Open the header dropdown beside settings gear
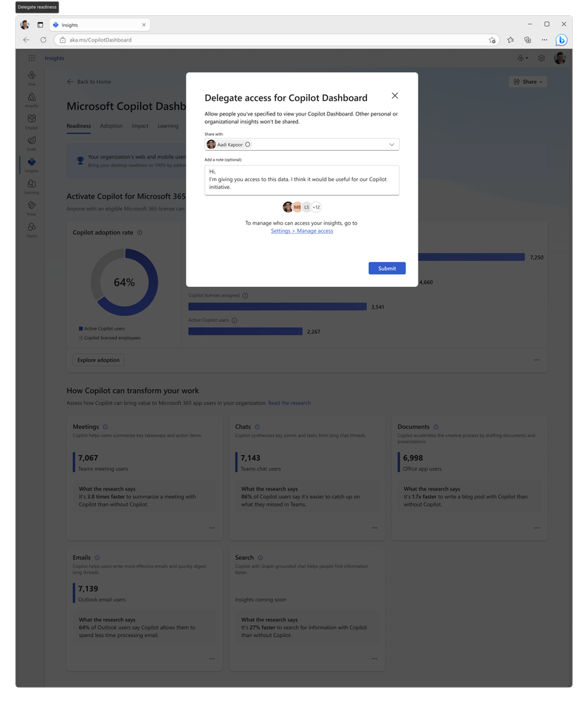The height and width of the screenshot is (704, 588). coord(523,58)
